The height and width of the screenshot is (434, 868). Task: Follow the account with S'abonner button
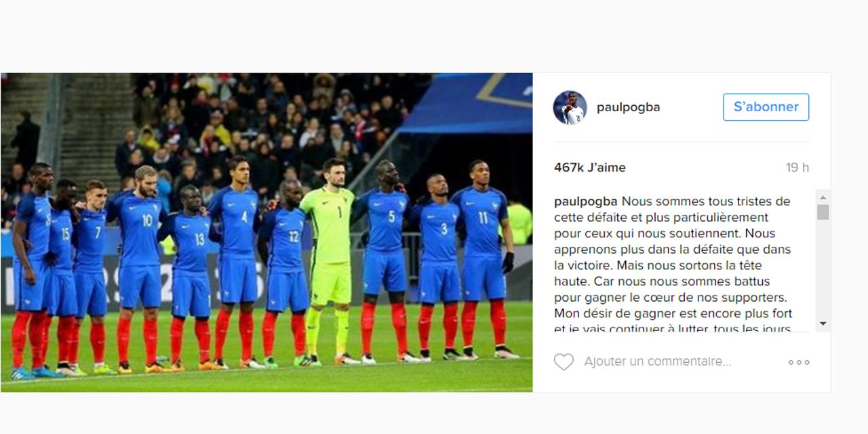point(766,107)
